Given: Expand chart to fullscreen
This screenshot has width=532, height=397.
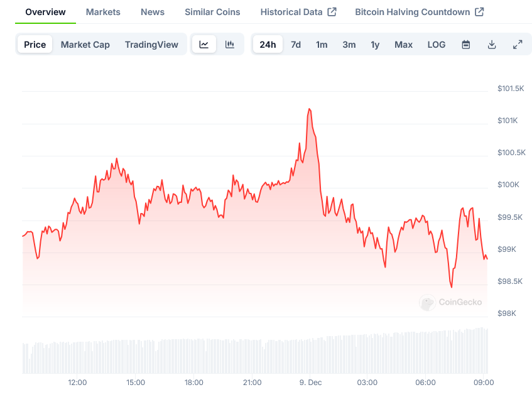Looking at the screenshot, I should [x=518, y=45].
